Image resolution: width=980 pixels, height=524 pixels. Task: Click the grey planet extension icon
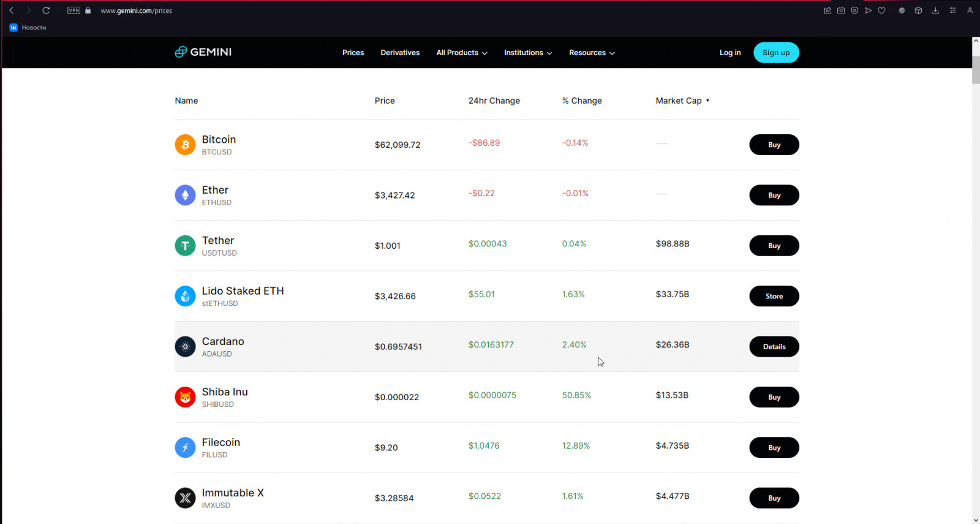pyautogui.click(x=902, y=10)
